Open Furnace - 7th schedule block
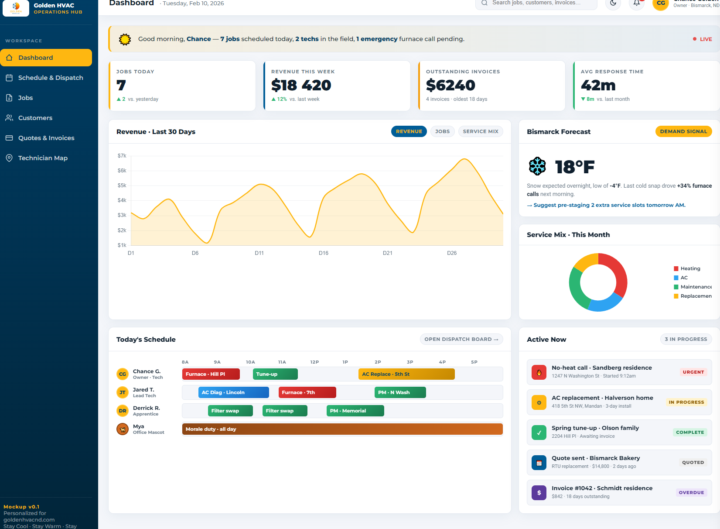 (307, 393)
